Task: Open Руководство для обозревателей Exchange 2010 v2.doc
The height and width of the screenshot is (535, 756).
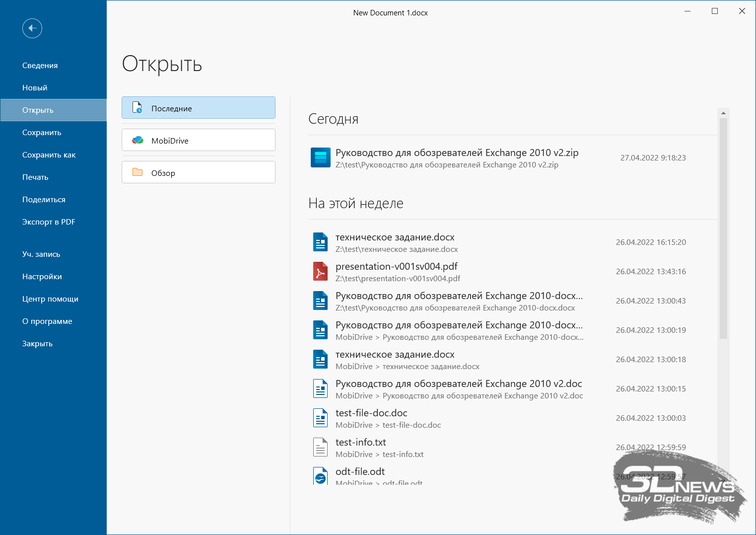Action: point(459,383)
